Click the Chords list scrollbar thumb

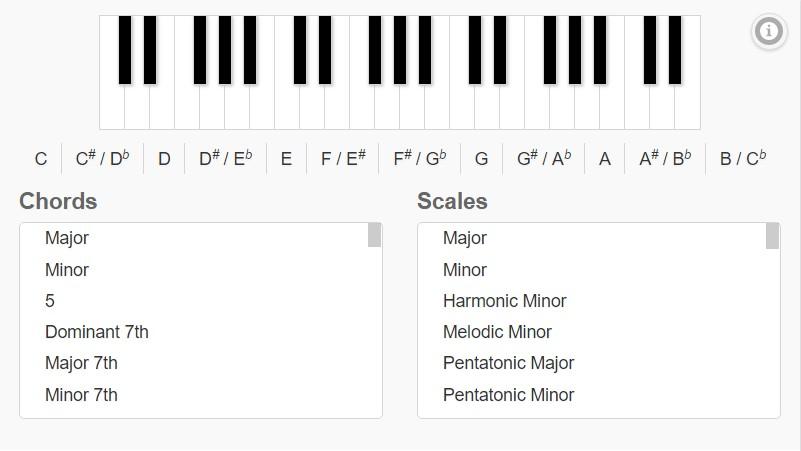pyautogui.click(x=374, y=235)
